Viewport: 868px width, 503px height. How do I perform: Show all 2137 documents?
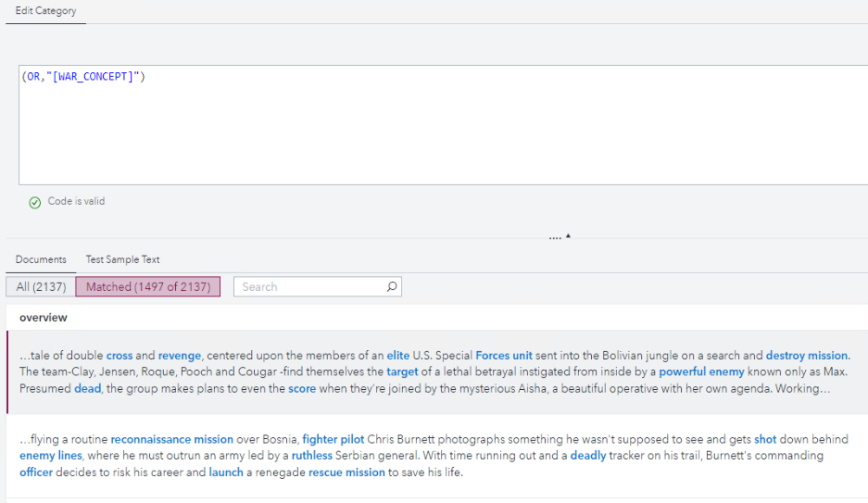point(41,287)
